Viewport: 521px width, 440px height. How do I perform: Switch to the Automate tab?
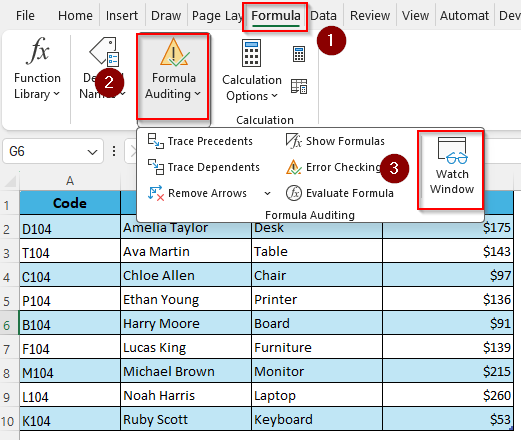(464, 16)
